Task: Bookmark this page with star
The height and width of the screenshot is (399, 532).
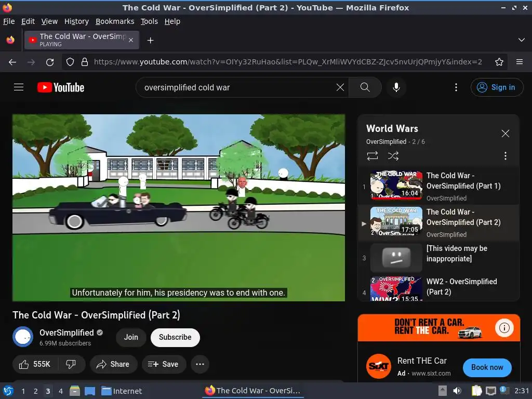Action: 499,62
